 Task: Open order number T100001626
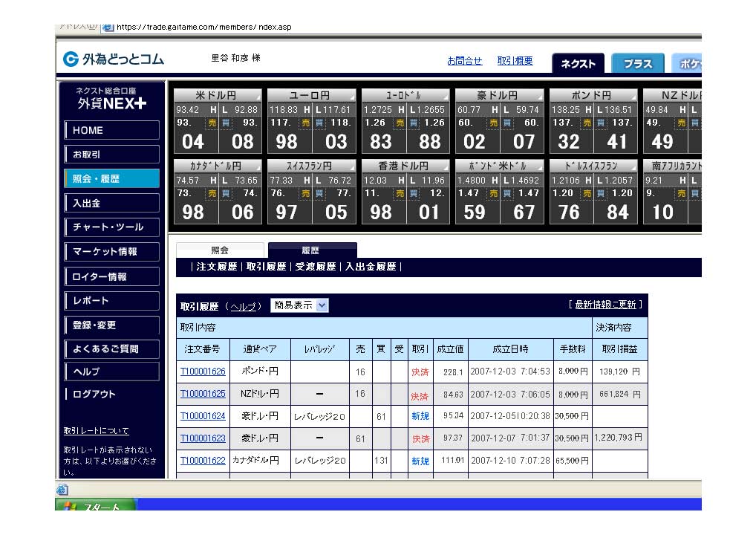pos(203,372)
